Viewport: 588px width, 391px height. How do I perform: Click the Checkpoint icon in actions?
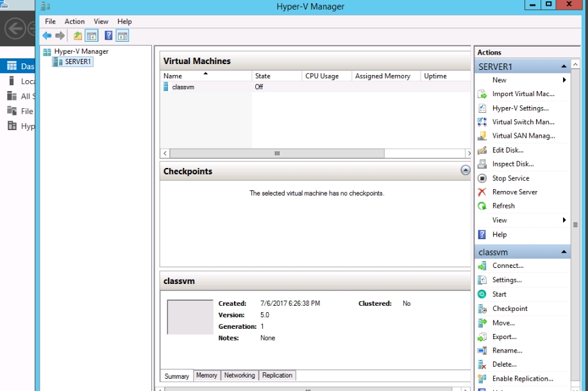[x=482, y=308]
